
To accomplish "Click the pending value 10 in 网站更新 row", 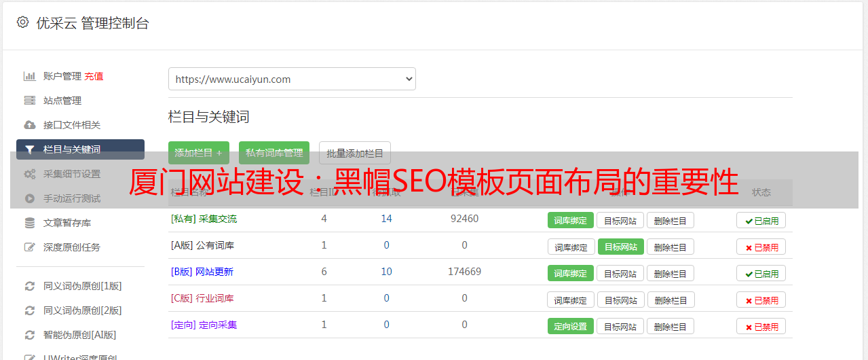I will 387,272.
